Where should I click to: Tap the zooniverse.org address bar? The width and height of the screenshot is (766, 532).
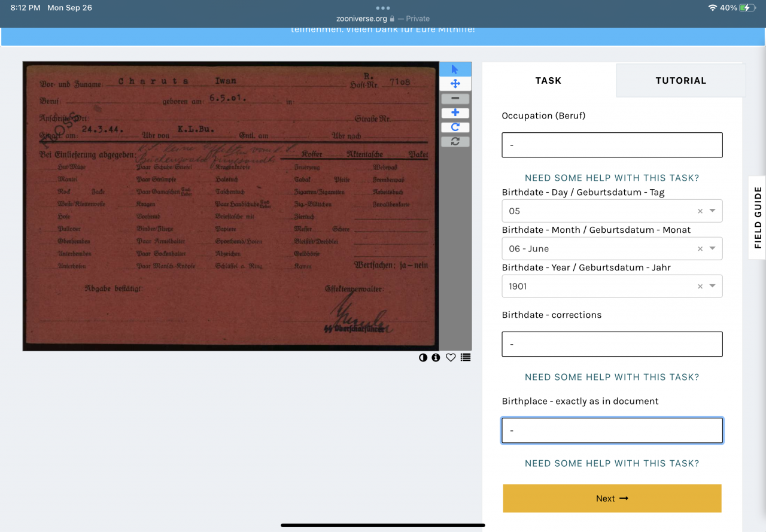(x=383, y=19)
